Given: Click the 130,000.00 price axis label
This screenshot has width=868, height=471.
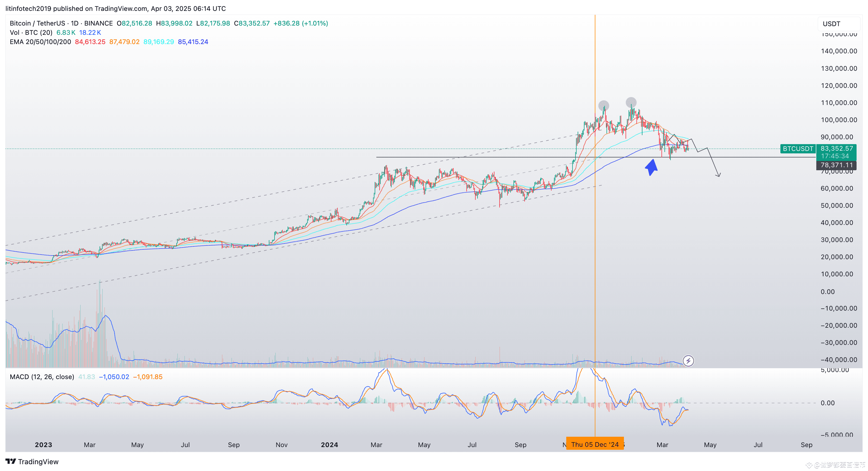Looking at the screenshot, I should point(839,68).
